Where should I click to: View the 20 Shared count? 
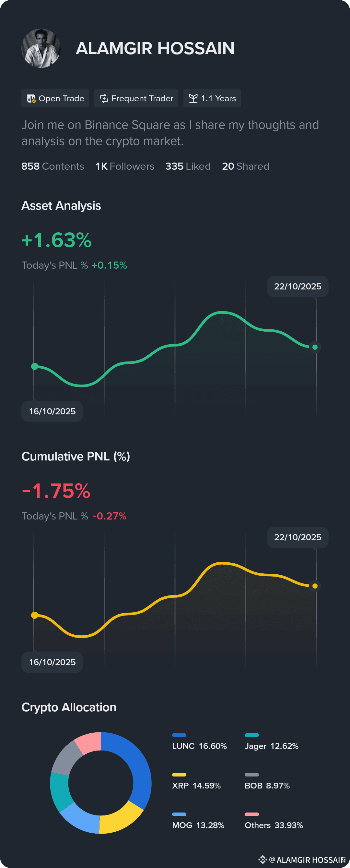pyautogui.click(x=246, y=166)
